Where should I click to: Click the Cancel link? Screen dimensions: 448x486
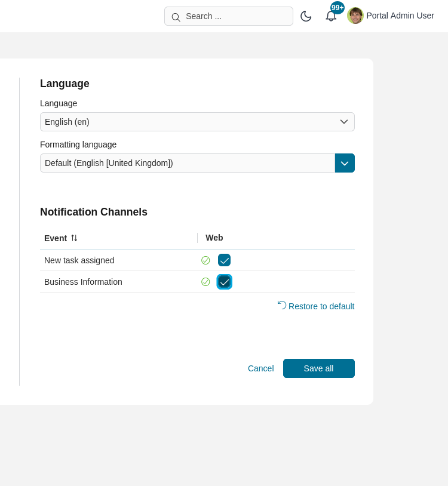pos(260,368)
